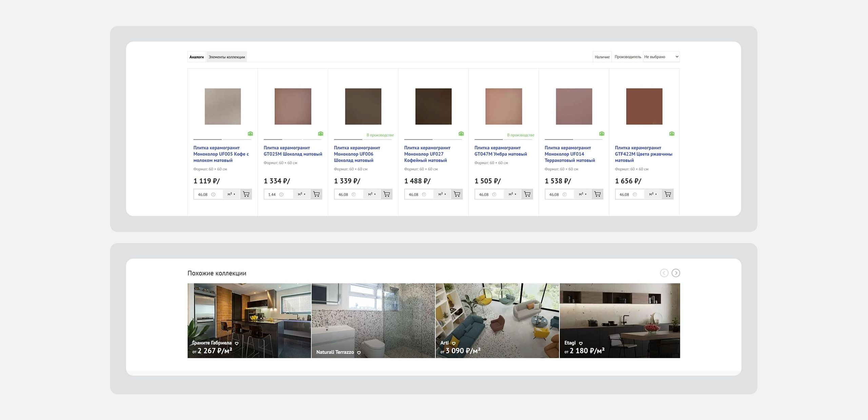Click cart icon for GTF422M Цвета ржавчины
Image resolution: width=868 pixels, height=420 pixels.
668,194
